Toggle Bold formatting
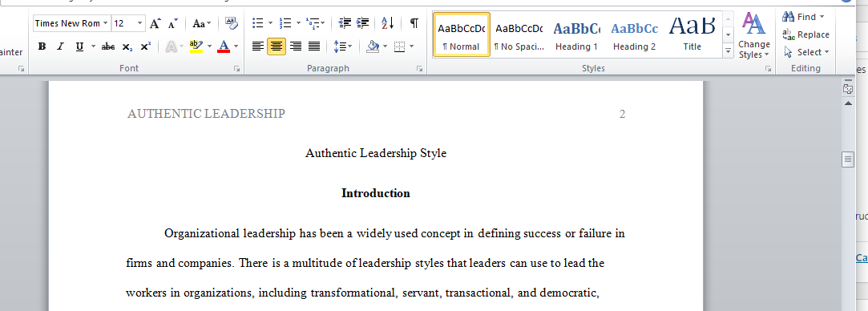Image resolution: width=868 pixels, height=311 pixels. point(42,46)
